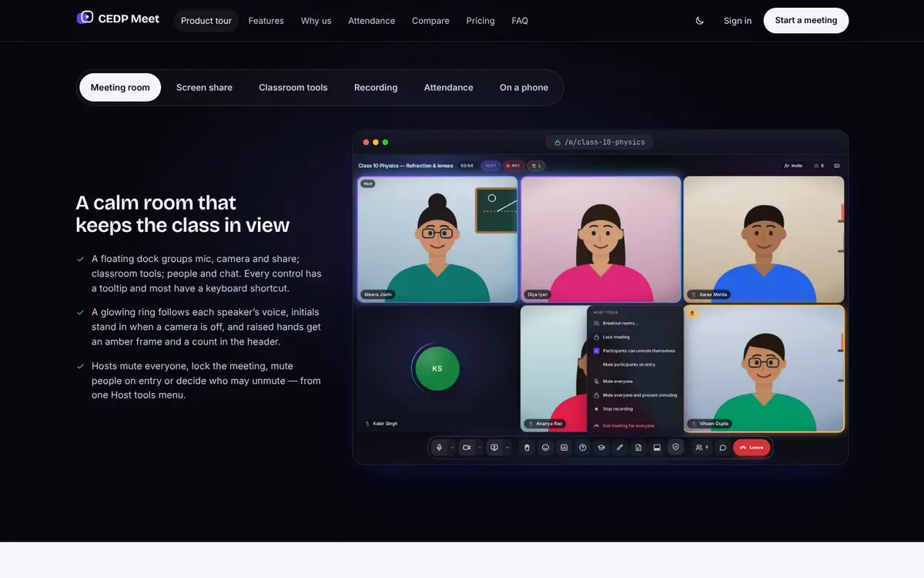Choose Lock meeting in Host tools
924x578 pixels.
coord(634,337)
